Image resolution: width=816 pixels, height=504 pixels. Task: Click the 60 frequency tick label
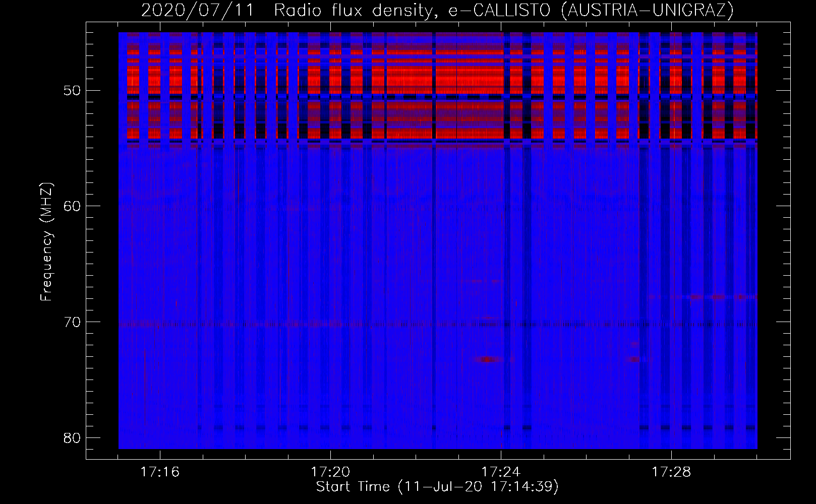click(72, 206)
